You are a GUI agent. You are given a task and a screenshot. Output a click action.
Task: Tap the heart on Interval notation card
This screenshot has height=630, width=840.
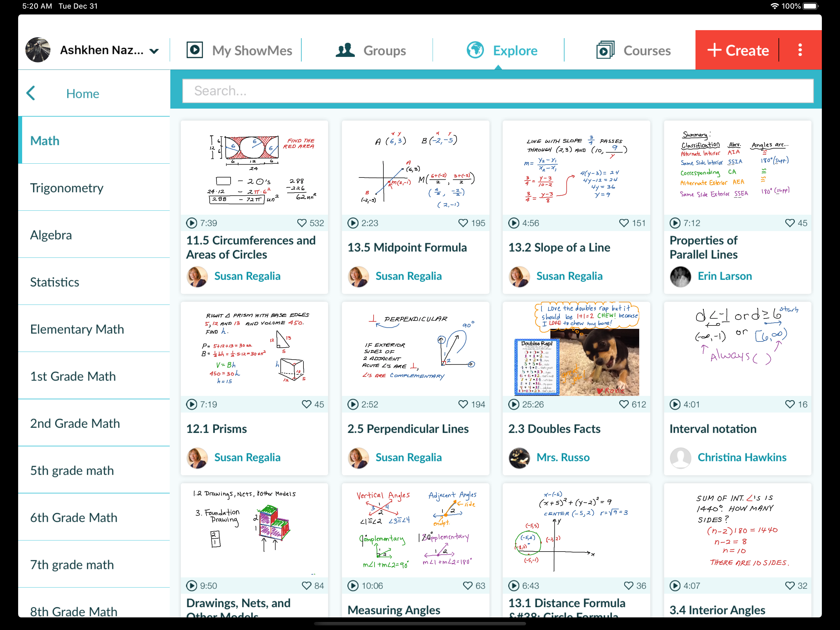790,404
